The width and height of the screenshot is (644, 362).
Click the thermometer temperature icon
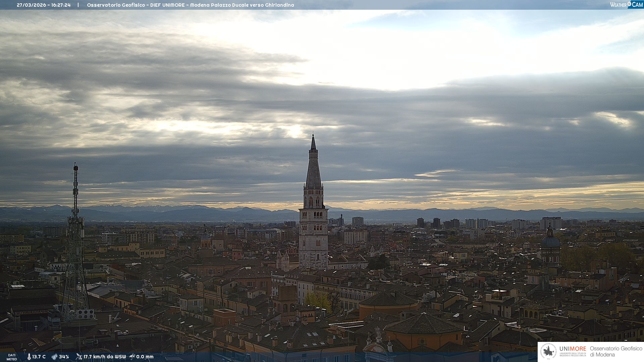[29, 357]
